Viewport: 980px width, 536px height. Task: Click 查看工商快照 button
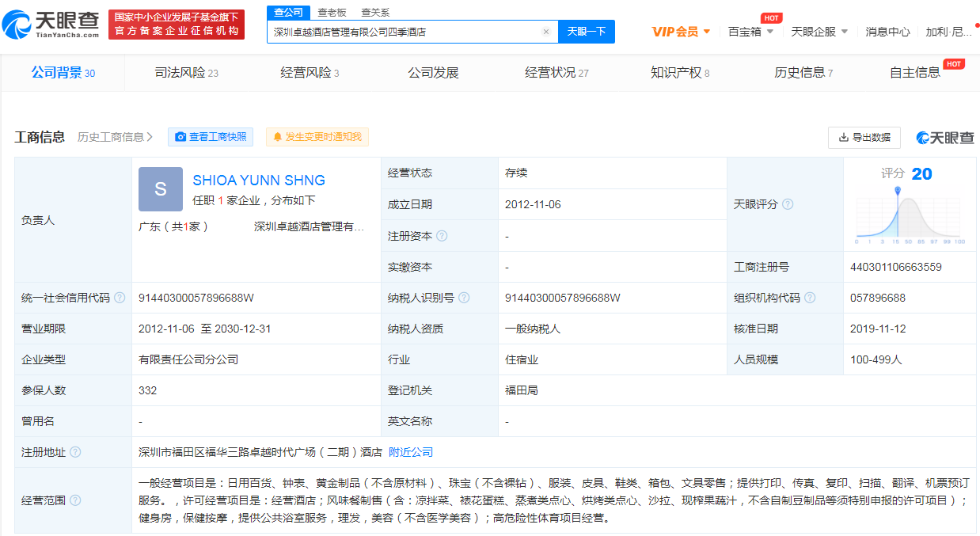pyautogui.click(x=211, y=137)
